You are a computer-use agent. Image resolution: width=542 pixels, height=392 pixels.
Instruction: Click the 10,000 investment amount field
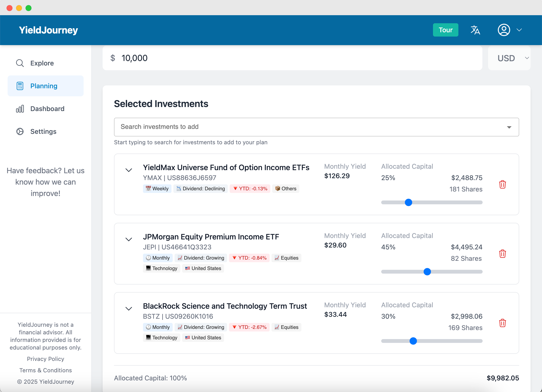(x=292, y=58)
